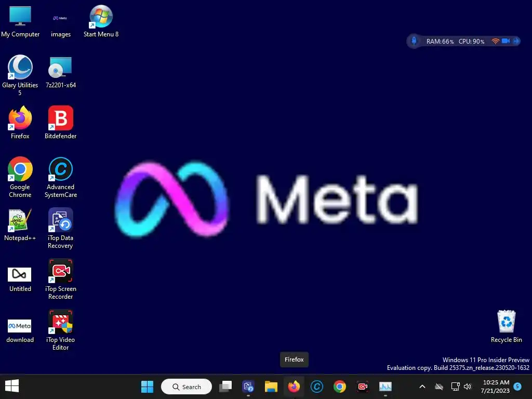This screenshot has width=532, height=399.
Task: Click the rocket boost icon in monitor widget
Action: click(x=414, y=41)
